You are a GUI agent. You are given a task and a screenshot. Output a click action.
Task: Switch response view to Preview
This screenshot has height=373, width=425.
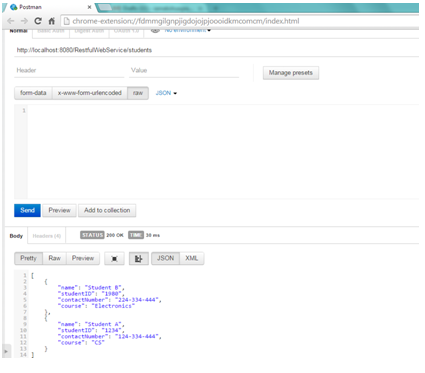pos(83,258)
